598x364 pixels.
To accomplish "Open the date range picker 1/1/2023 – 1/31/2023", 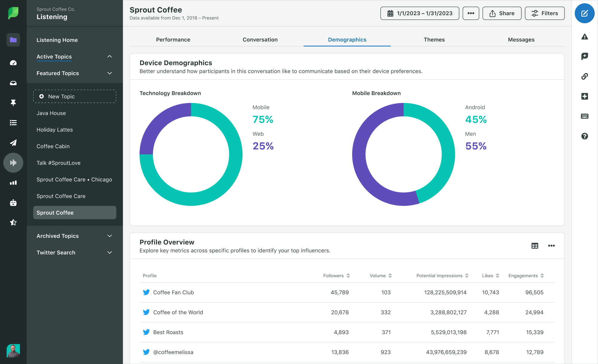I will tap(419, 13).
